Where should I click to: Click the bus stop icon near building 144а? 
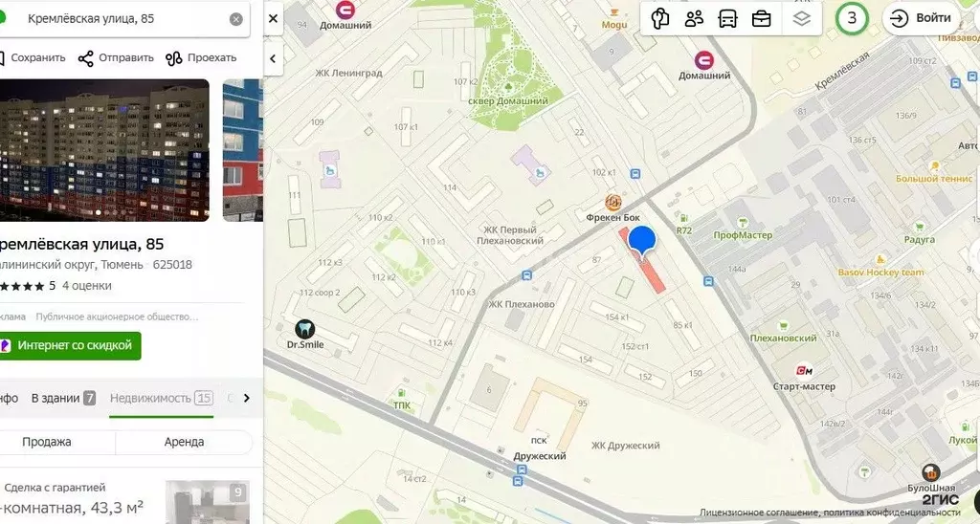click(x=708, y=282)
